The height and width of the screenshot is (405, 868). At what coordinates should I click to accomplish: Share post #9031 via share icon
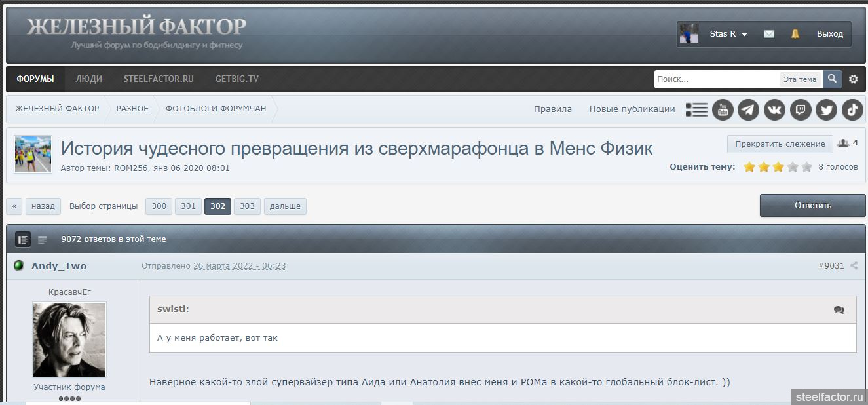tap(854, 266)
